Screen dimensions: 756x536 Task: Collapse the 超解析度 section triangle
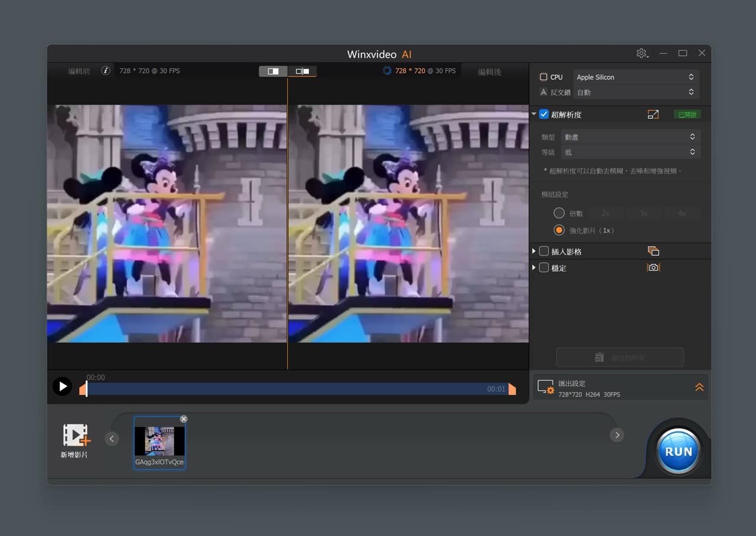click(x=534, y=115)
